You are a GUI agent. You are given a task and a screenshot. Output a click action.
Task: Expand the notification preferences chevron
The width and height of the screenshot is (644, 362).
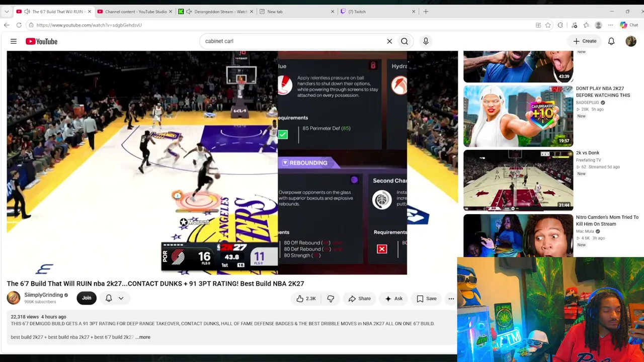click(x=121, y=298)
